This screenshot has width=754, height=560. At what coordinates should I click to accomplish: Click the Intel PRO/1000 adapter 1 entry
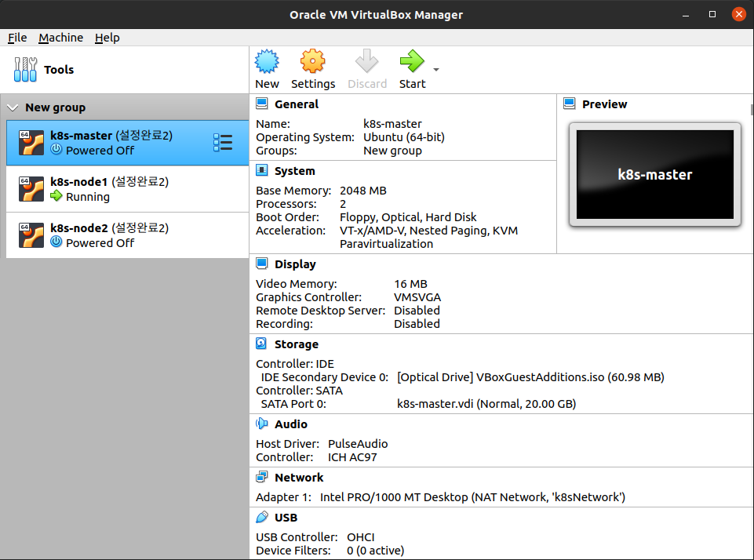point(472,497)
